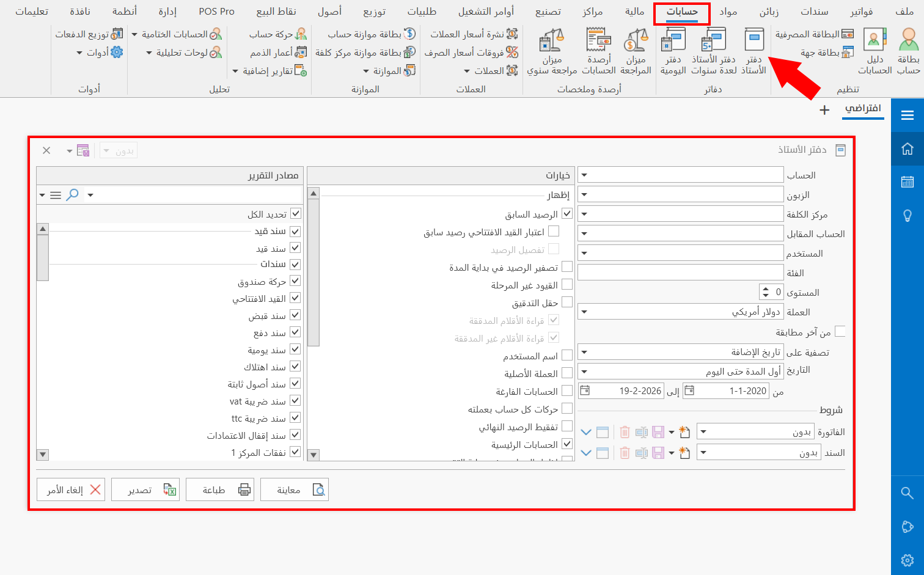Enable اعتبار القيد الافتتاحي رصيد سابق
The height and width of the screenshot is (575, 924).
pos(554,231)
